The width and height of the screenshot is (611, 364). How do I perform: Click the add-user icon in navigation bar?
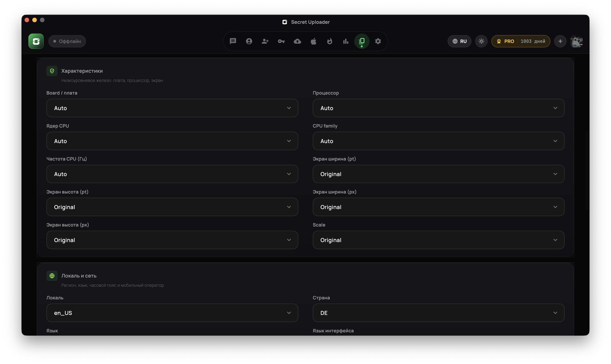pyautogui.click(x=265, y=41)
